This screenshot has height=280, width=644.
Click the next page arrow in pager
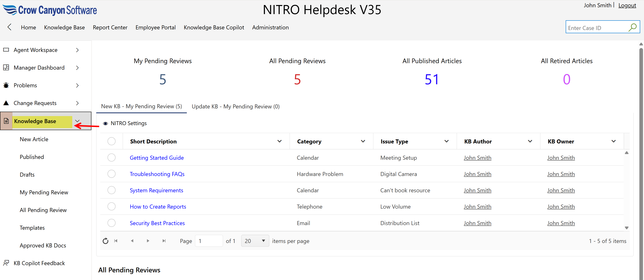pyautogui.click(x=148, y=241)
